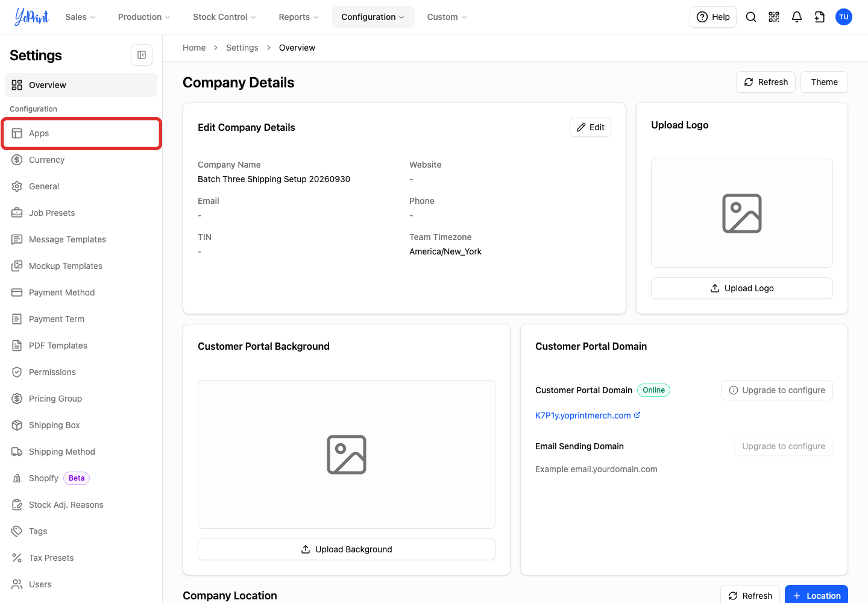The image size is (868, 603).
Task: Open the search icon in top bar
Action: pyautogui.click(x=751, y=17)
